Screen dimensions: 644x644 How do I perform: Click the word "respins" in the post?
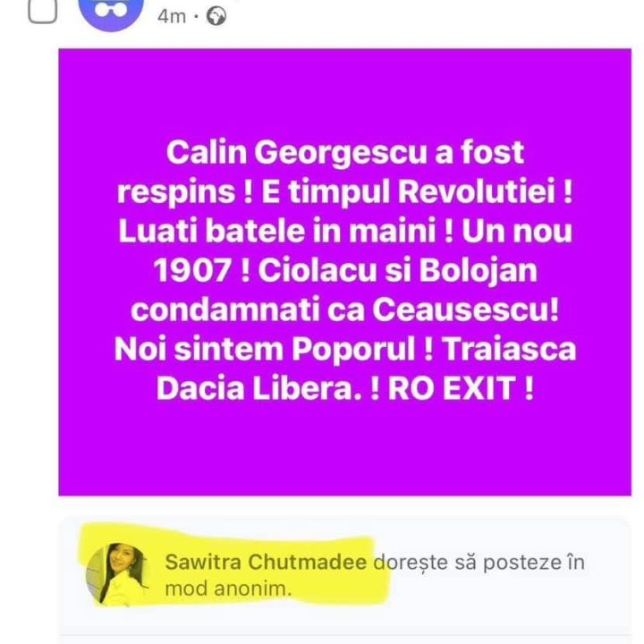(176, 192)
